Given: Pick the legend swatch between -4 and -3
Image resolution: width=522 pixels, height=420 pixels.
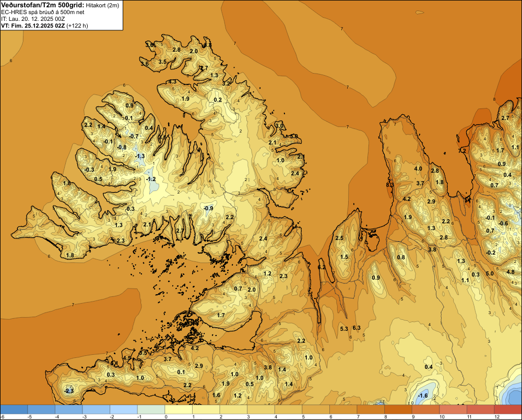Looking at the screenshot, I should click(68, 410).
